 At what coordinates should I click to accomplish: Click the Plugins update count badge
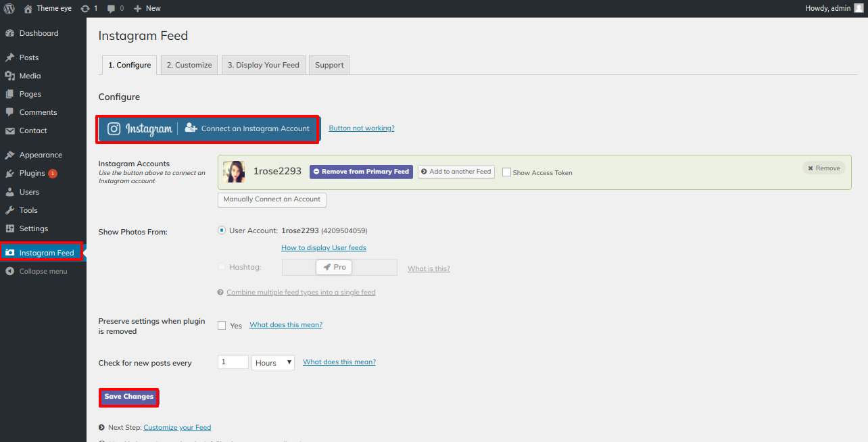[53, 174]
